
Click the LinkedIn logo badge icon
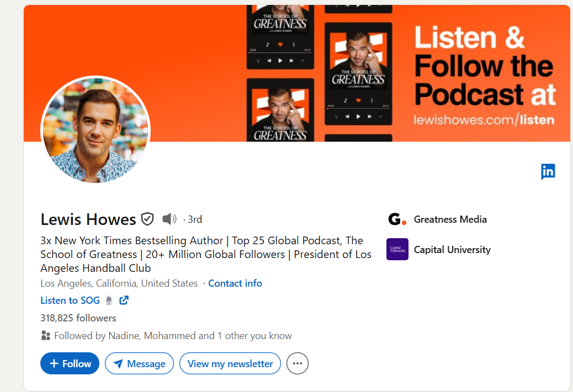pyautogui.click(x=548, y=171)
